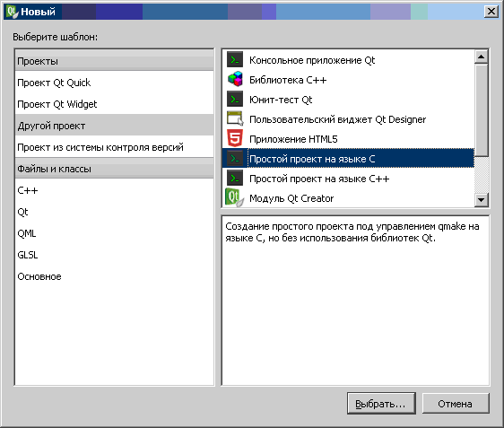Click the template list scroll down arrow

482,200
